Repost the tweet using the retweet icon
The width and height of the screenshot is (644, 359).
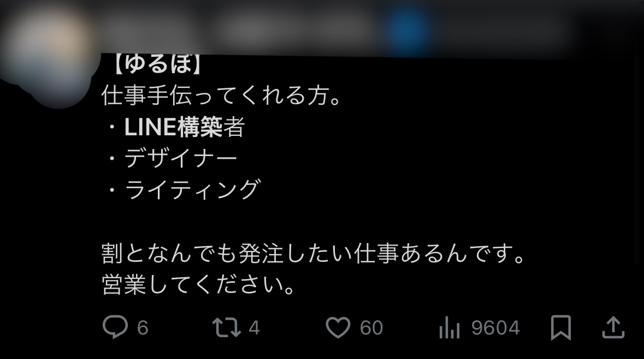click(x=226, y=328)
